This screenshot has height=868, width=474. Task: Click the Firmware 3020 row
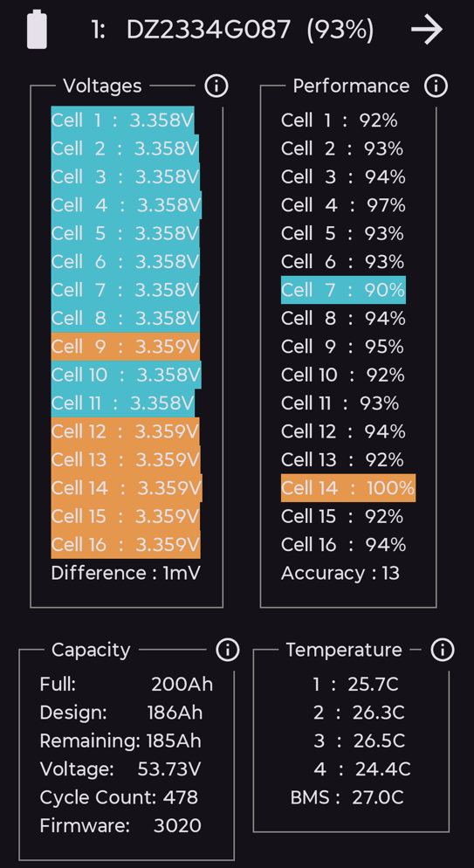pyautogui.click(x=120, y=826)
